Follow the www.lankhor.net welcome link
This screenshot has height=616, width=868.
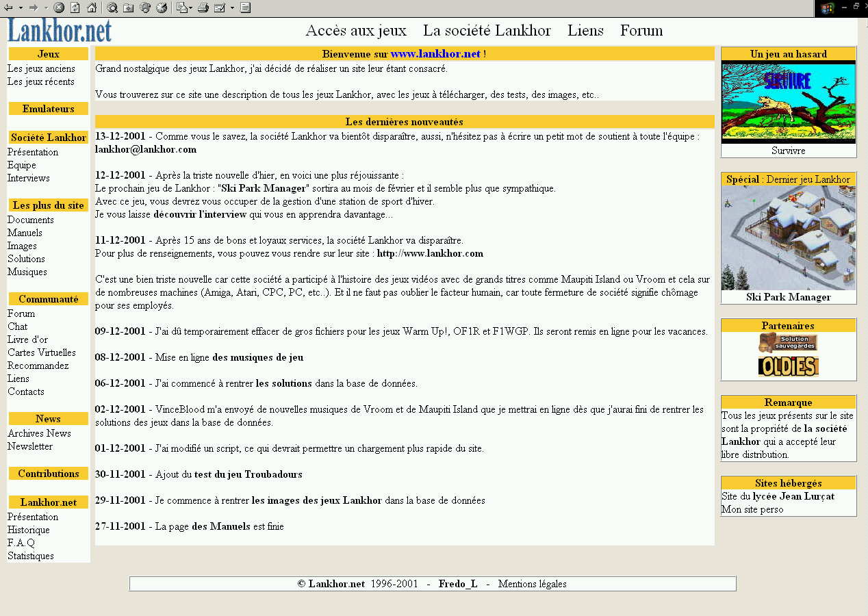(435, 54)
